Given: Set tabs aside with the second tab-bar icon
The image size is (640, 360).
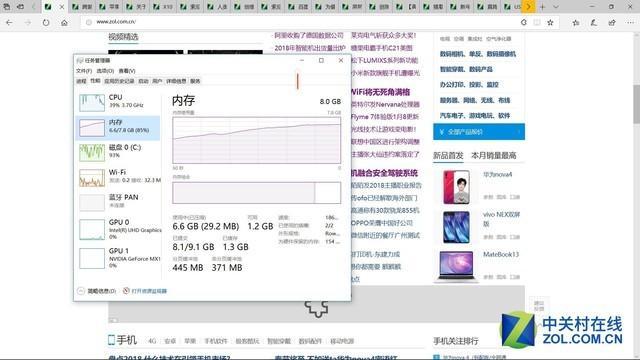Looking at the screenshot, I should pos(20,7).
